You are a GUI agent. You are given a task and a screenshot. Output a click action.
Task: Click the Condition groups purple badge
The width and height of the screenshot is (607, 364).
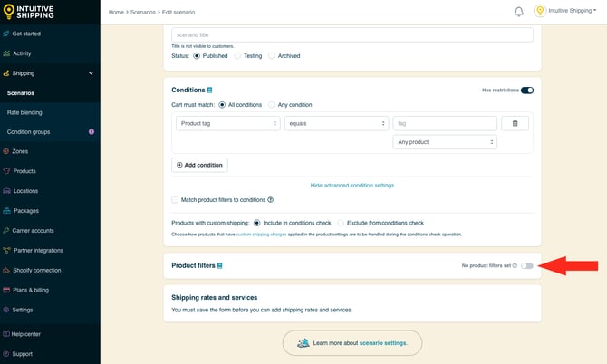[92, 132]
